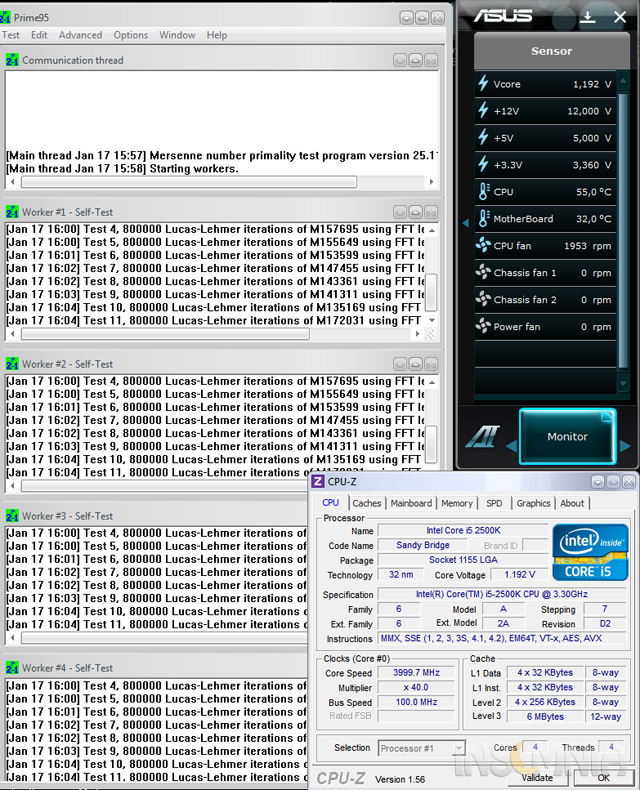Click the Prime95 title bar app icon

[x=5, y=18]
